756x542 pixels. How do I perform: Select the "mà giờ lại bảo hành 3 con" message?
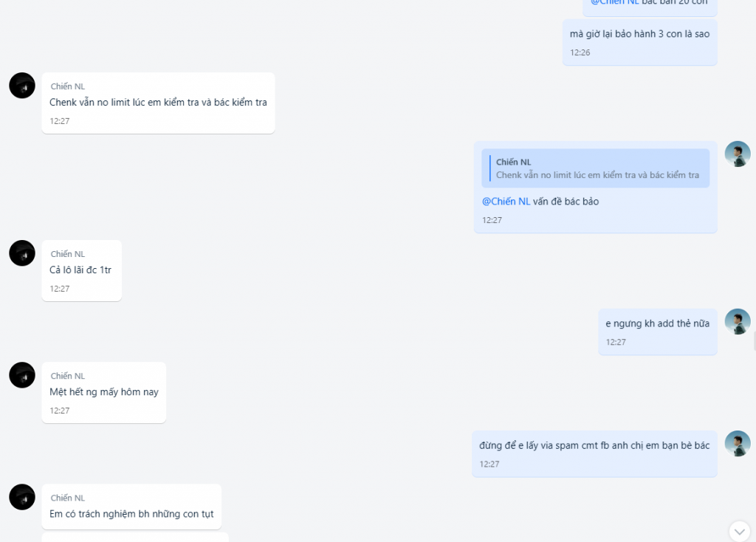[x=640, y=42]
